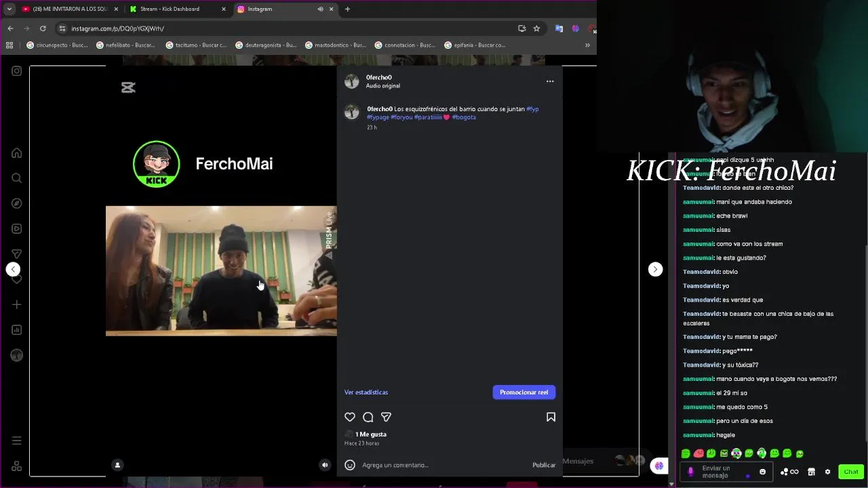Open emoji picker in comment box

pos(350,465)
